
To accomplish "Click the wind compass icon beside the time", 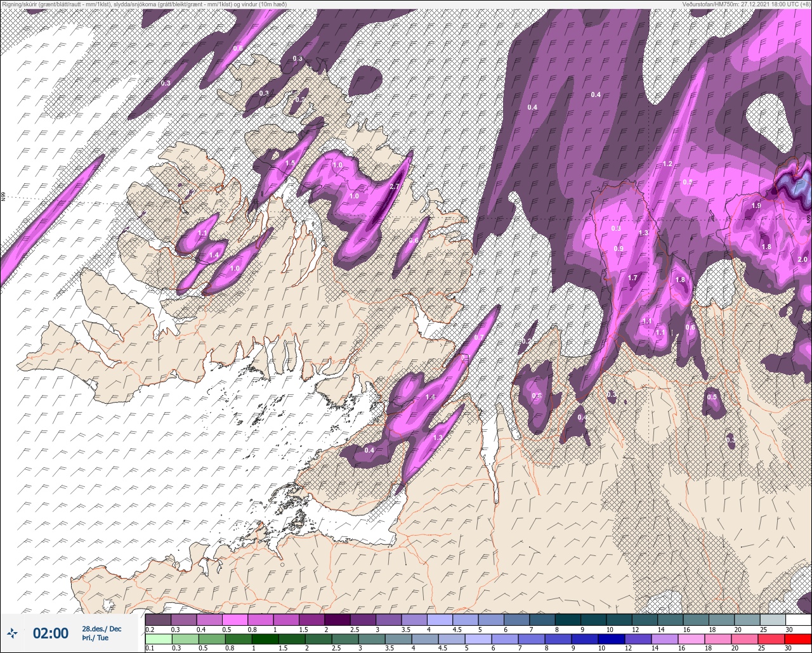I will click(12, 632).
